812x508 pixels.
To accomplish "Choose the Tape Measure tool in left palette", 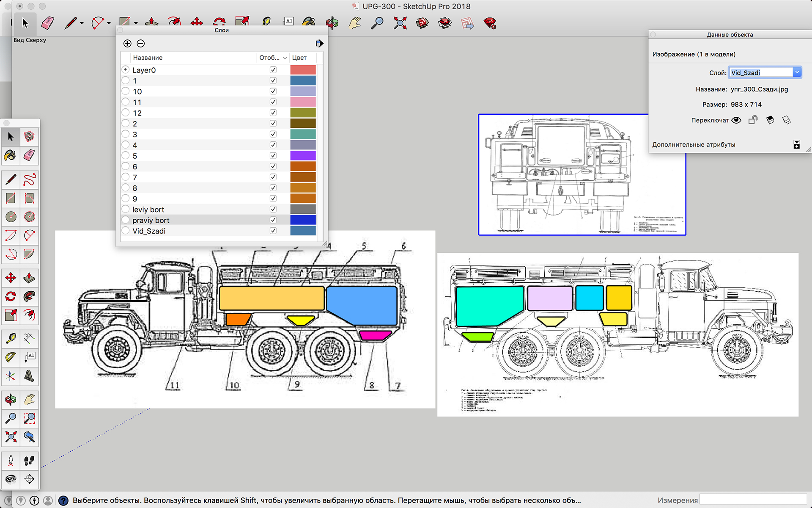I will [11, 338].
